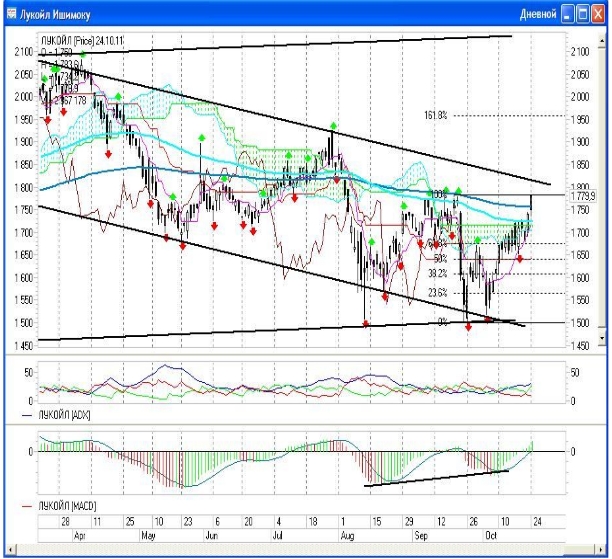Click the 0% Fibonacci level label

tap(442, 322)
